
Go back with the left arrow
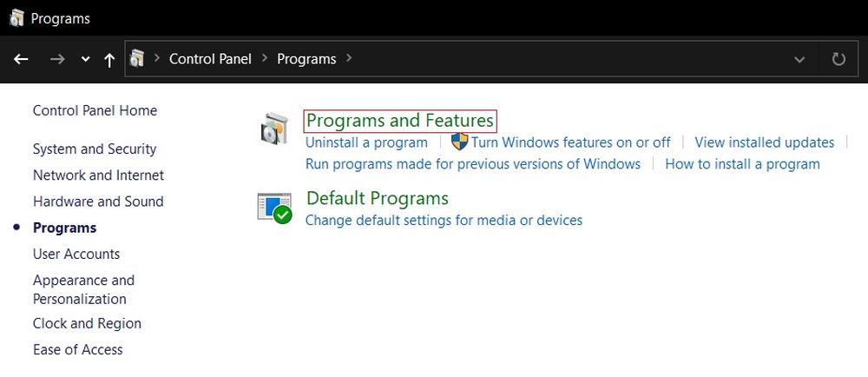(21, 59)
